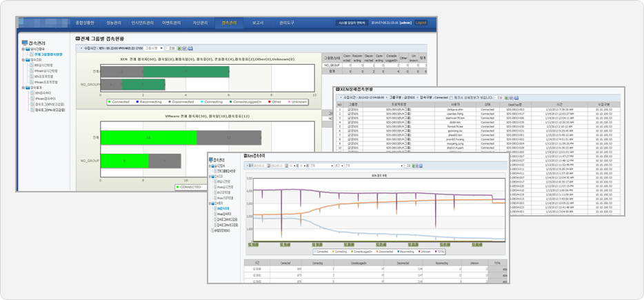
Task: Click the Connected legend swatch in XEN chart
Action: [110, 102]
